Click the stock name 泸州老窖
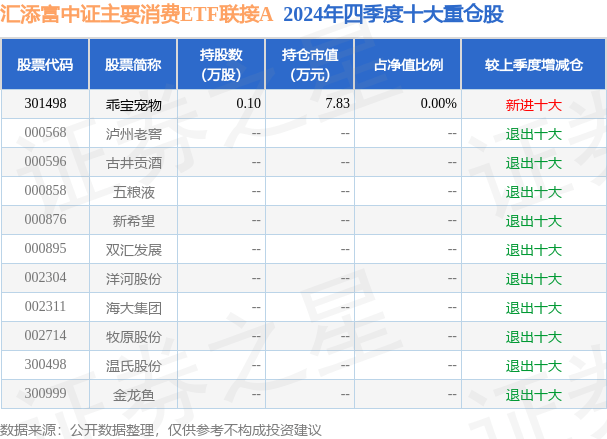This screenshot has height=439, width=607. 133,133
